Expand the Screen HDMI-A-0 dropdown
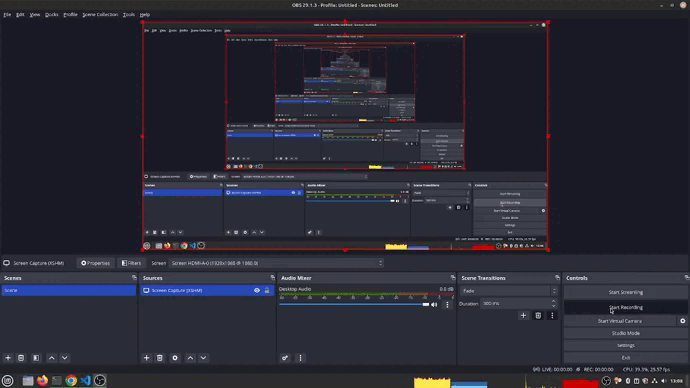The height and width of the screenshot is (388, 690). click(x=277, y=263)
